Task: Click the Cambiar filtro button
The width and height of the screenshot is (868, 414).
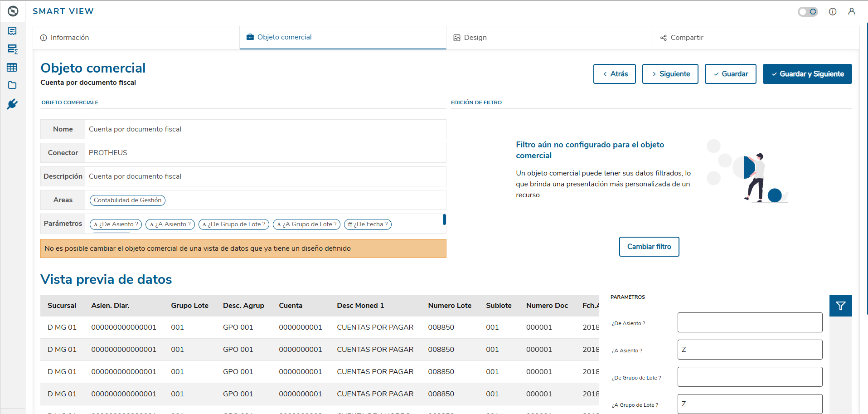Action: click(x=649, y=247)
